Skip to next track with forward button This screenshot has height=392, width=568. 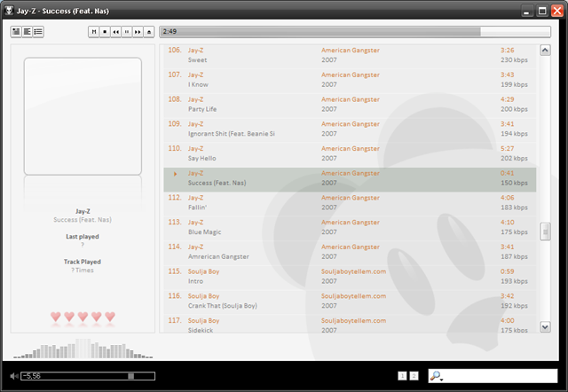[138, 32]
